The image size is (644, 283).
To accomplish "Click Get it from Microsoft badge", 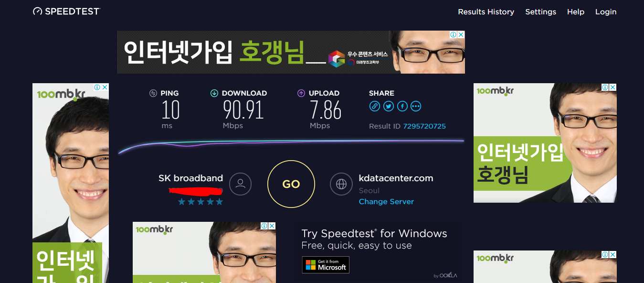I will coord(326,265).
